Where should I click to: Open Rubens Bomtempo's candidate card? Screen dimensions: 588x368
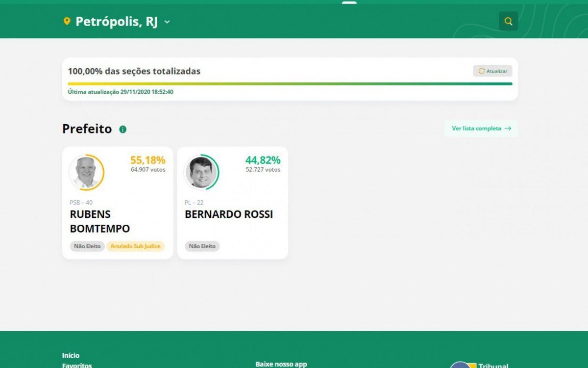[x=117, y=203]
